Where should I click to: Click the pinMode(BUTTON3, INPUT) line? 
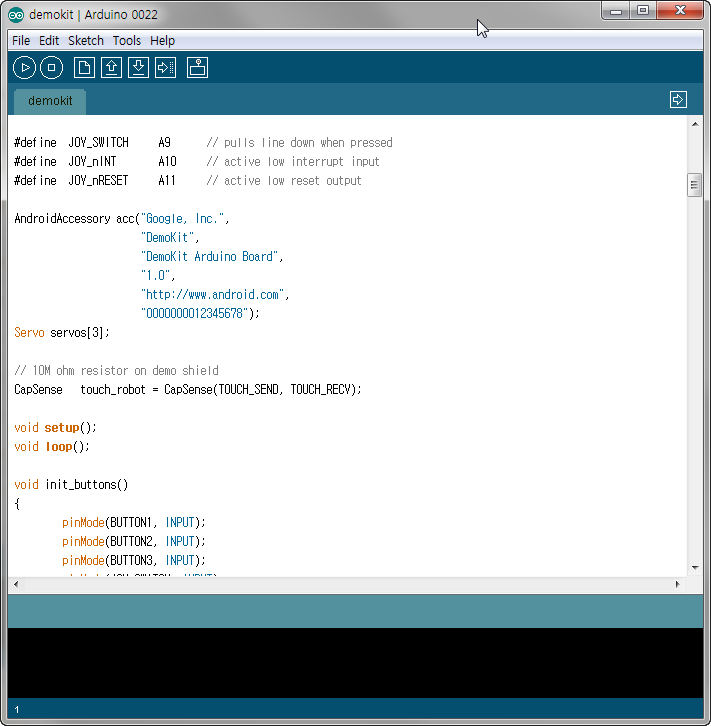pos(134,561)
